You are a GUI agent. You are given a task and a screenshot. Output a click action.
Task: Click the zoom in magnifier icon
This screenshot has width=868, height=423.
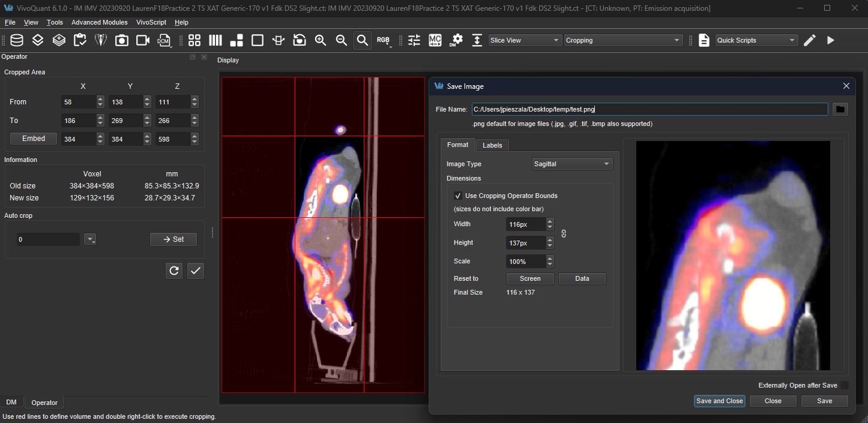coord(321,40)
